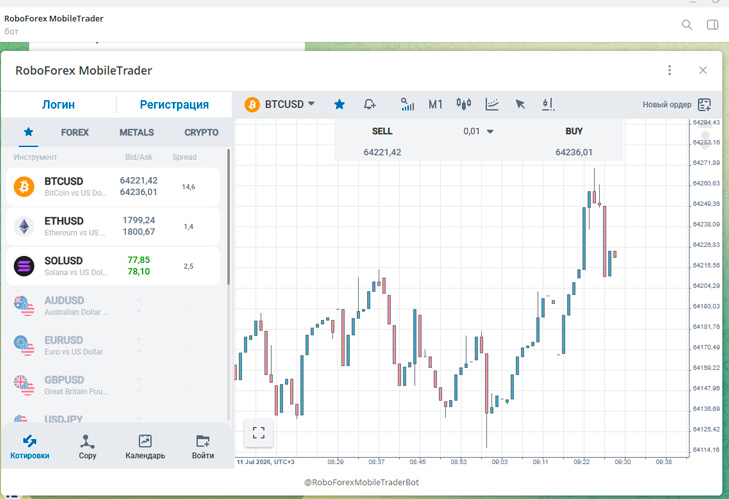Click the AUDUSD flag icon
The width and height of the screenshot is (729, 499).
pos(24,306)
